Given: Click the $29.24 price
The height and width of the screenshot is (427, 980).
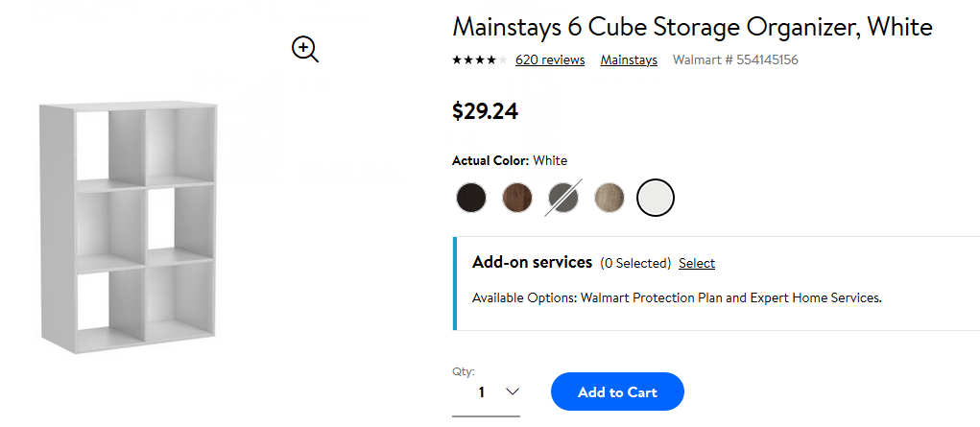Looking at the screenshot, I should click(486, 111).
